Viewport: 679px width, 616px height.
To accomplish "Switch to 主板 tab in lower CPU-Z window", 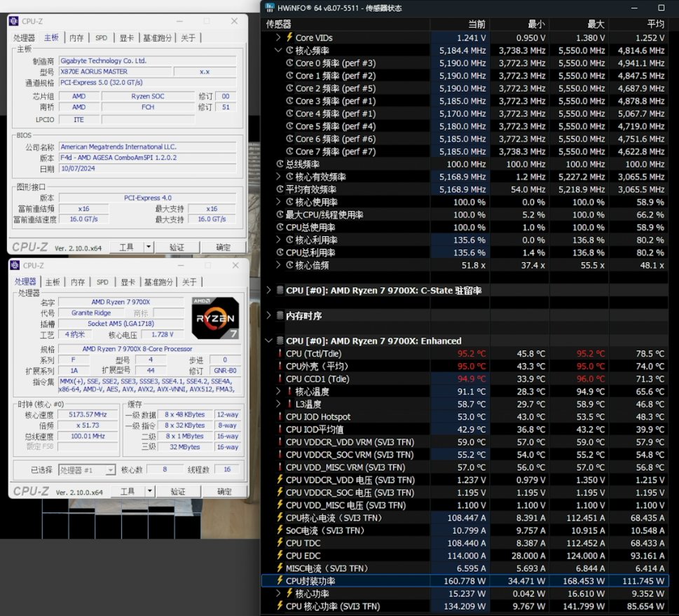I will (x=53, y=282).
